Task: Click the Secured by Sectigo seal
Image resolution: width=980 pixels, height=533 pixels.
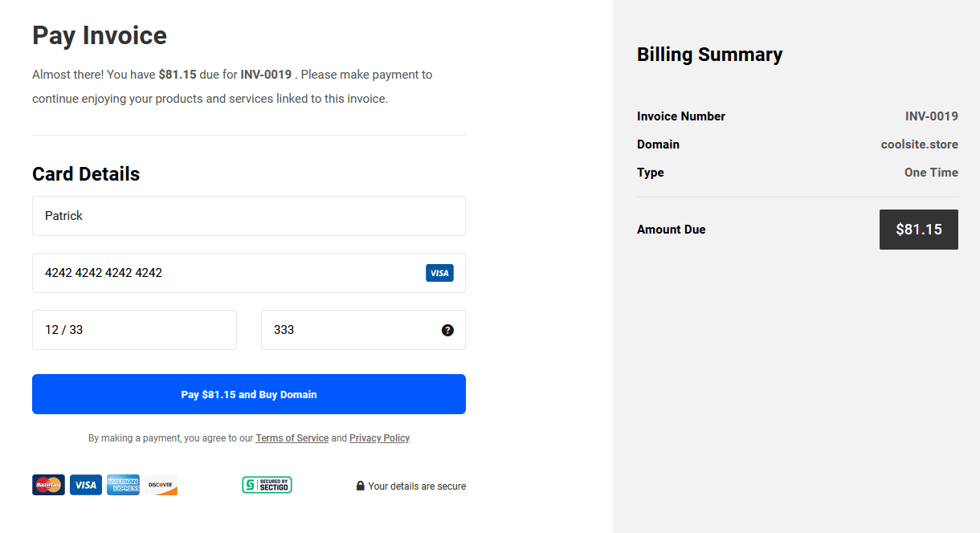Action: point(267,485)
